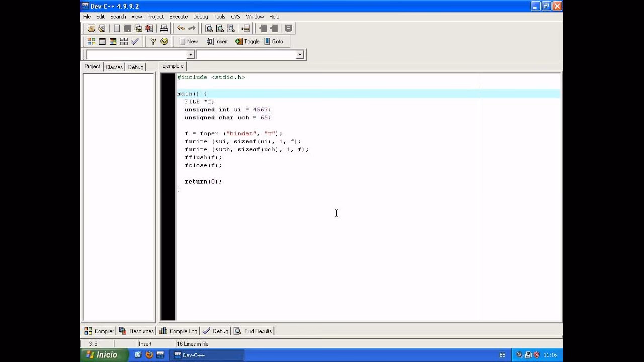Select the Run icon to execute the program
Screen dimensions: 644x362
102,41
